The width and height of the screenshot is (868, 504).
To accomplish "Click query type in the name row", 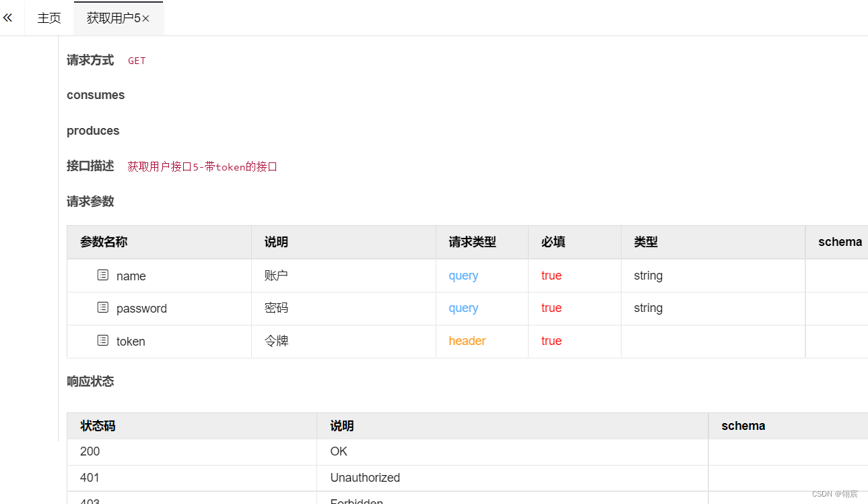I will [x=463, y=276].
